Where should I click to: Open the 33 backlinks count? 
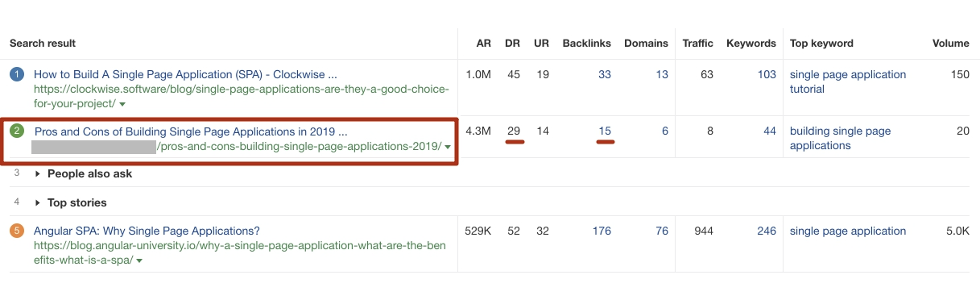(x=605, y=74)
